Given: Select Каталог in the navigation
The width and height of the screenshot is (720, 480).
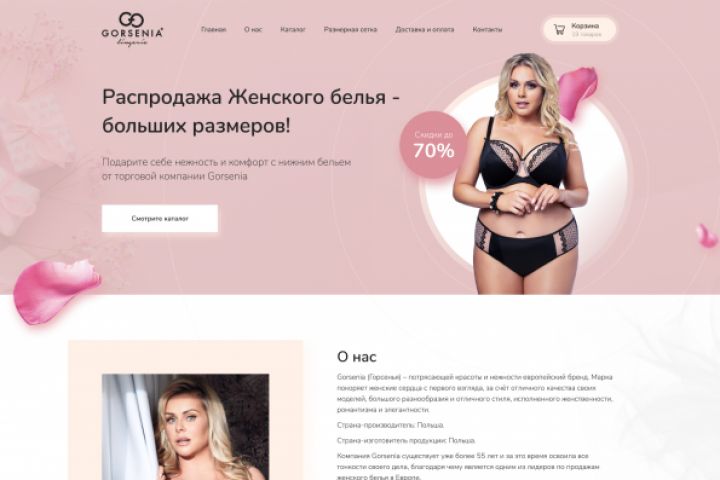Looking at the screenshot, I should tap(292, 29).
